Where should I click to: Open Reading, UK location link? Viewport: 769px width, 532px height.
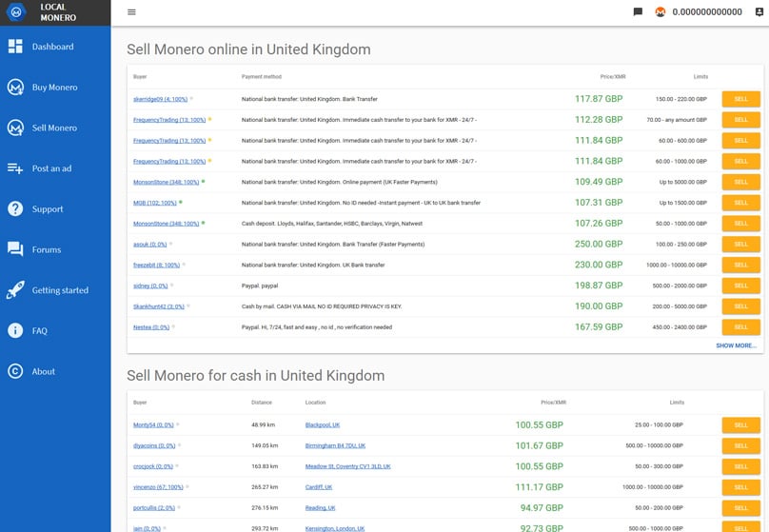[x=320, y=508]
